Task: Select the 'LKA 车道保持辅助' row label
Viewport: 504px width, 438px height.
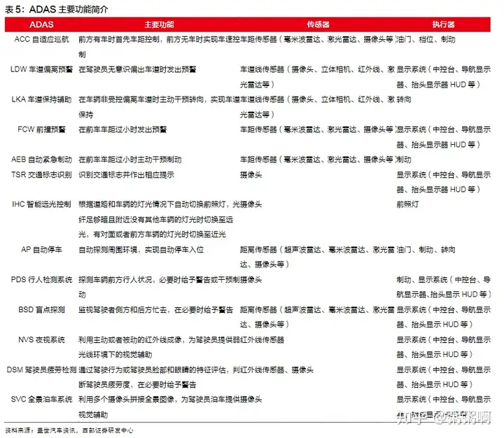Action: 41,99
